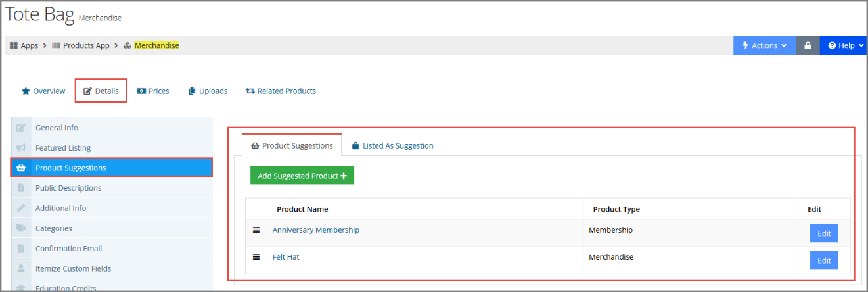Screen dimensions: 868x292
Task: Click the Public Descriptions document icon
Action: click(21, 188)
